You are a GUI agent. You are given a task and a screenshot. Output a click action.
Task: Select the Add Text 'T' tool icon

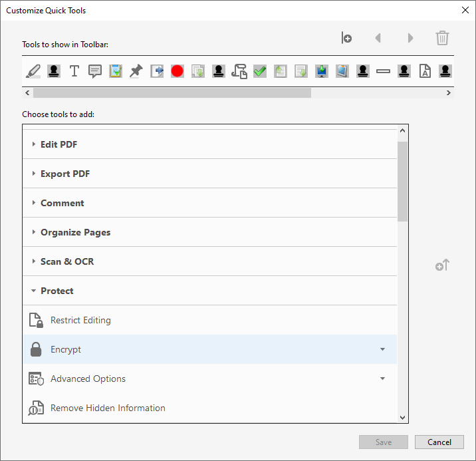click(74, 71)
